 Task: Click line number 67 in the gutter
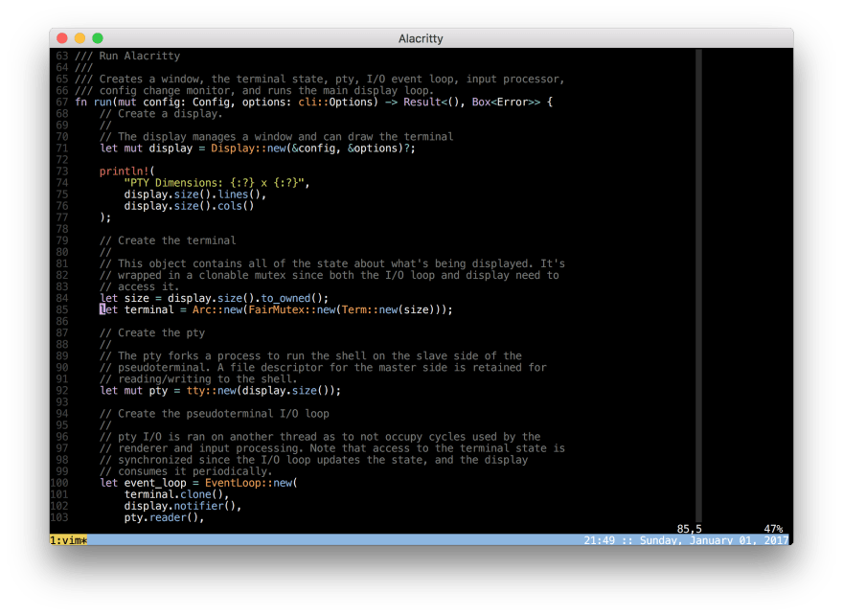click(60, 102)
